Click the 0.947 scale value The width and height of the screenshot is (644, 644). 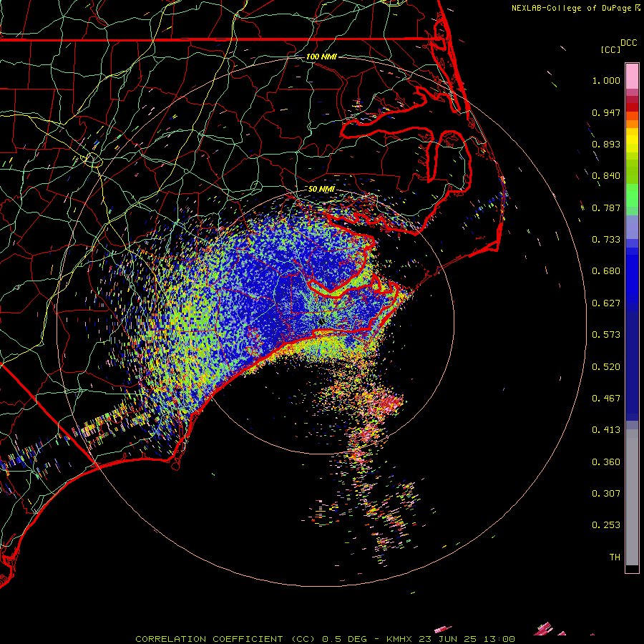pos(606,112)
